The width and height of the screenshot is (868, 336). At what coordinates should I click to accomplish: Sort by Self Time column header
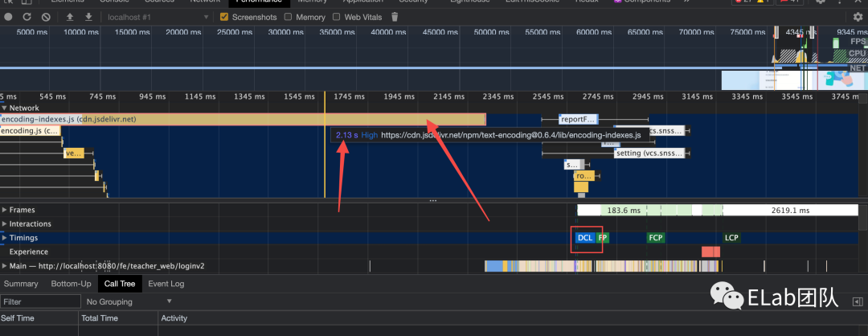(x=39, y=318)
